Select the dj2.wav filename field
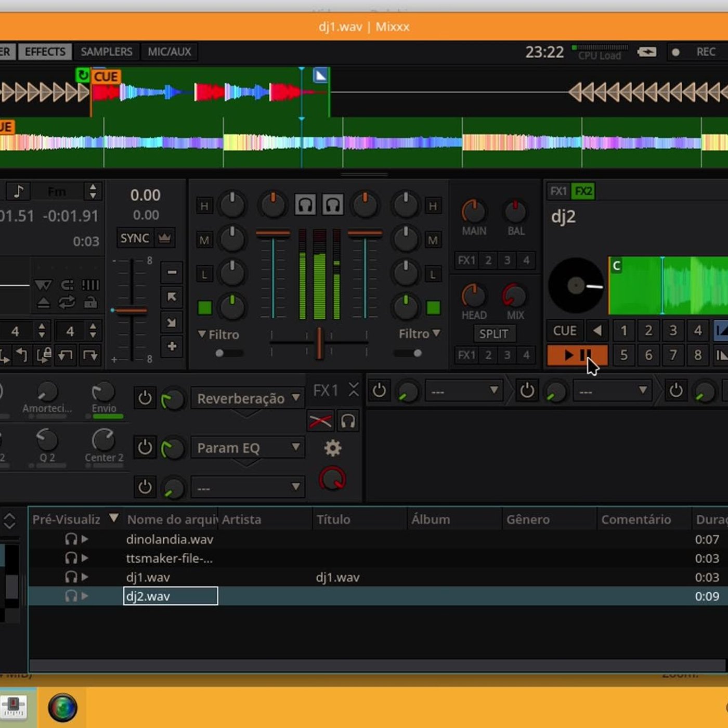The width and height of the screenshot is (728, 728). pos(171,596)
